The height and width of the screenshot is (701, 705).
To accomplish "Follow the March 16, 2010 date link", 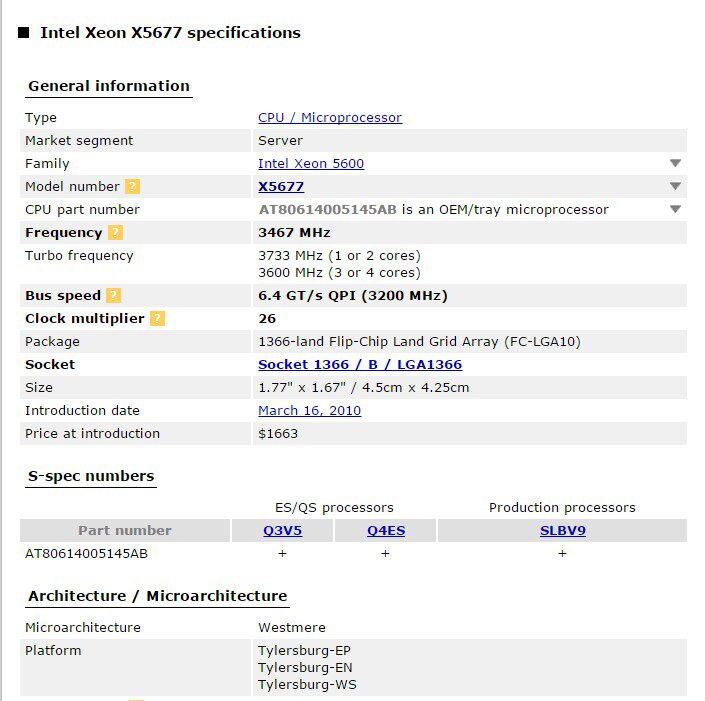I will pyautogui.click(x=309, y=410).
